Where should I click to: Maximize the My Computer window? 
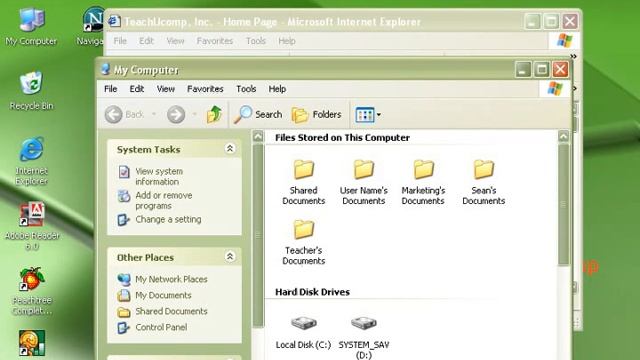pos(542,70)
